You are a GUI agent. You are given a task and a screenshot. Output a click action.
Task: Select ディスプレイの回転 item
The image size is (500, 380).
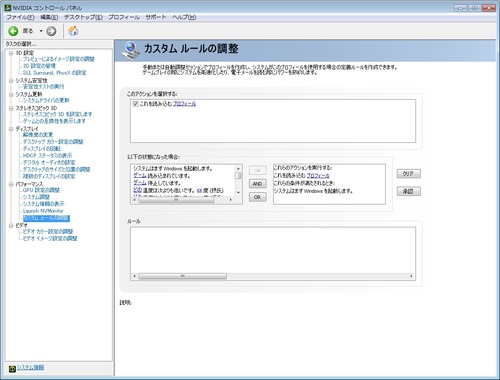[x=42, y=149]
